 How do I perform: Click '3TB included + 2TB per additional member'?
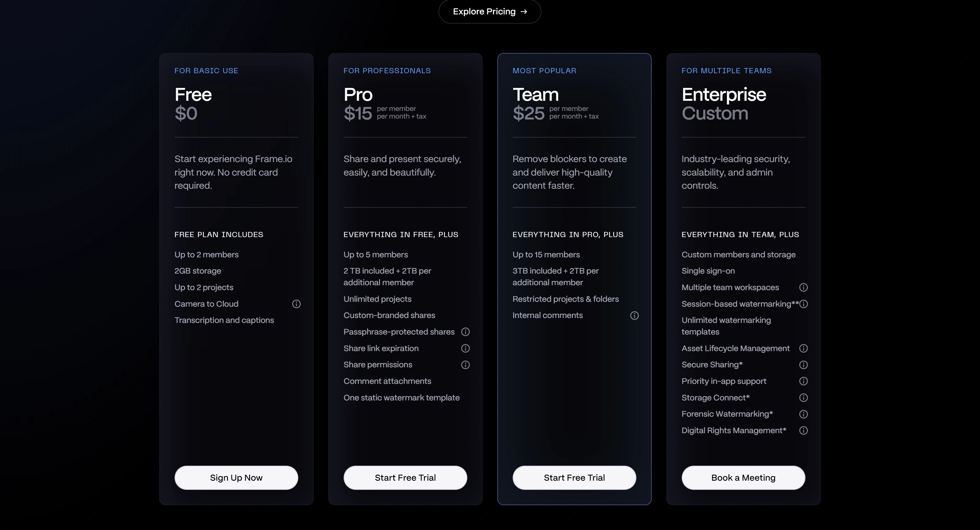pyautogui.click(x=556, y=277)
